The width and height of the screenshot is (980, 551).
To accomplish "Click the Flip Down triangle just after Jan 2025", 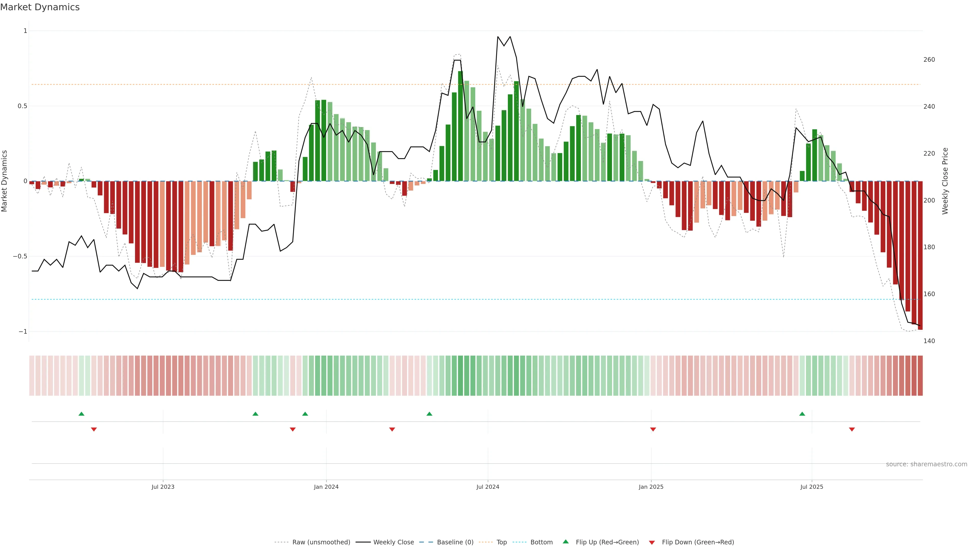I will pos(653,429).
